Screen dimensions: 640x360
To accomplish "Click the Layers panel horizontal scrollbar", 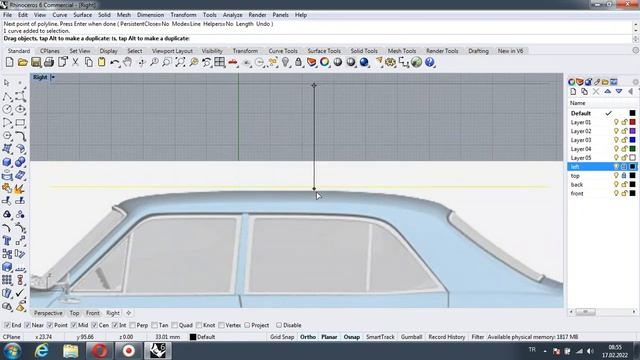I will pyautogui.click(x=602, y=312).
